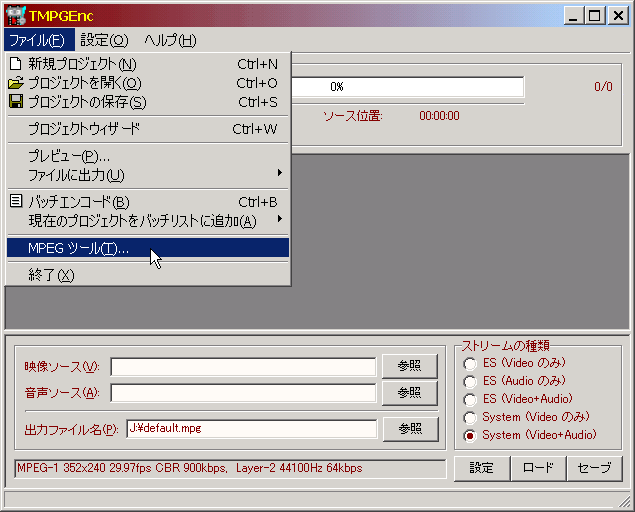
Task: Expand ファイルに出力(U) submenu
Action: click(x=148, y=175)
